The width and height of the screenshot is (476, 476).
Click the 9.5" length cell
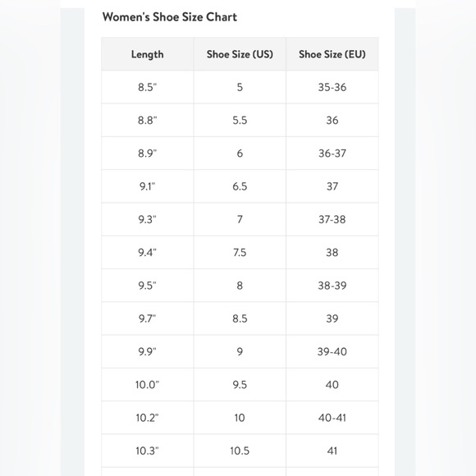148,286
